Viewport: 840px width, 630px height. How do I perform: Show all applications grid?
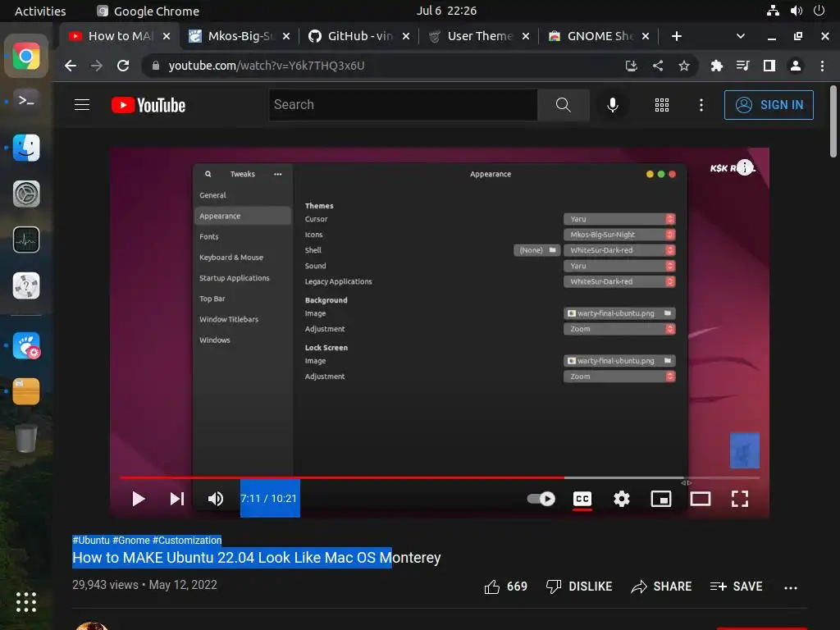(26, 602)
